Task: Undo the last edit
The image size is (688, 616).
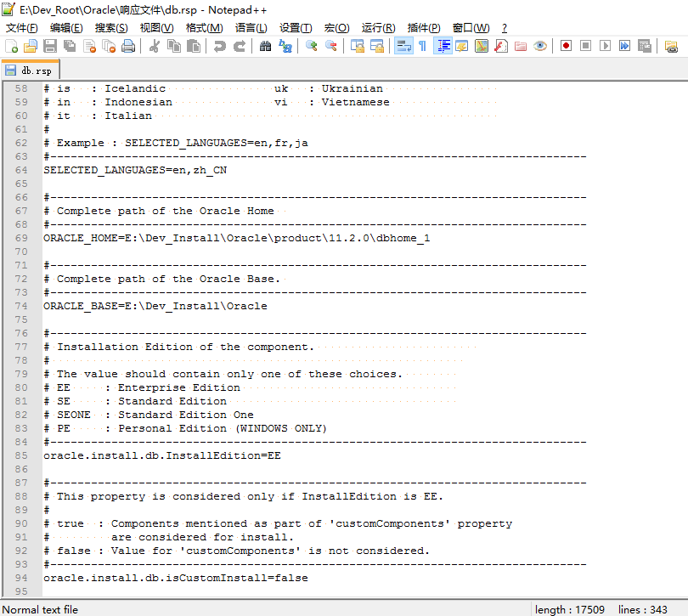Action: coord(219,46)
